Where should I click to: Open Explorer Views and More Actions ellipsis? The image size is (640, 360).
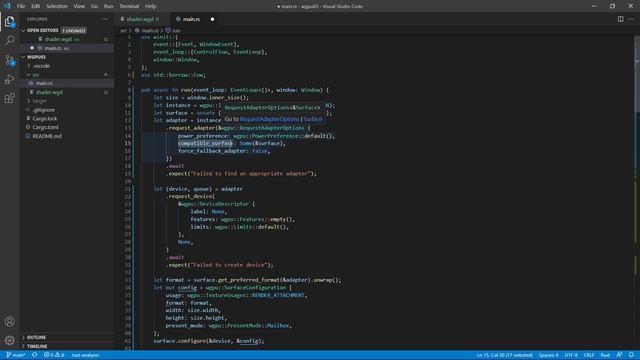tap(105, 19)
